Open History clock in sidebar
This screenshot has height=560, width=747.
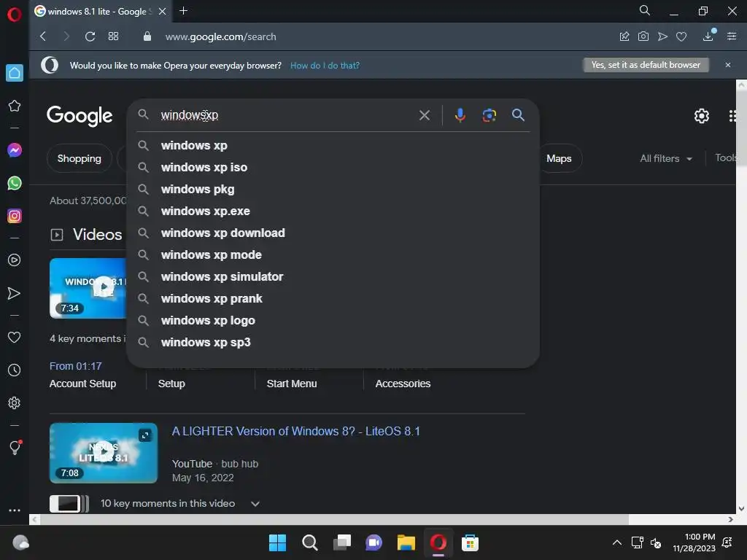click(15, 370)
